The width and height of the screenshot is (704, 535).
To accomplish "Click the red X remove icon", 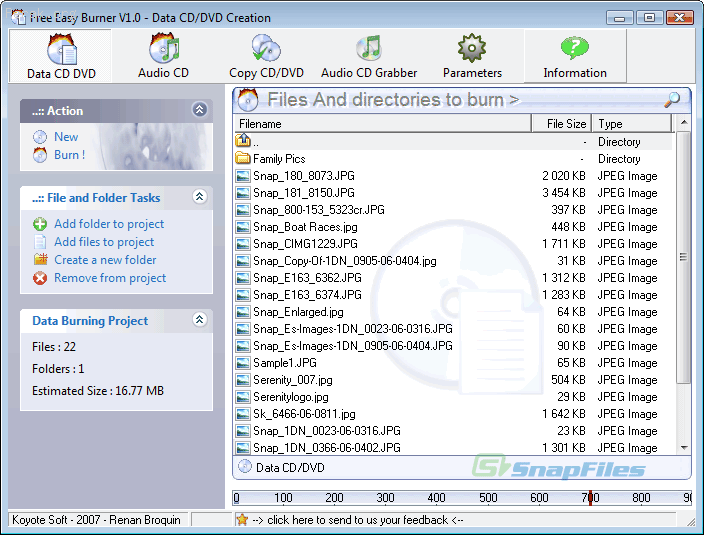I will pyautogui.click(x=40, y=278).
